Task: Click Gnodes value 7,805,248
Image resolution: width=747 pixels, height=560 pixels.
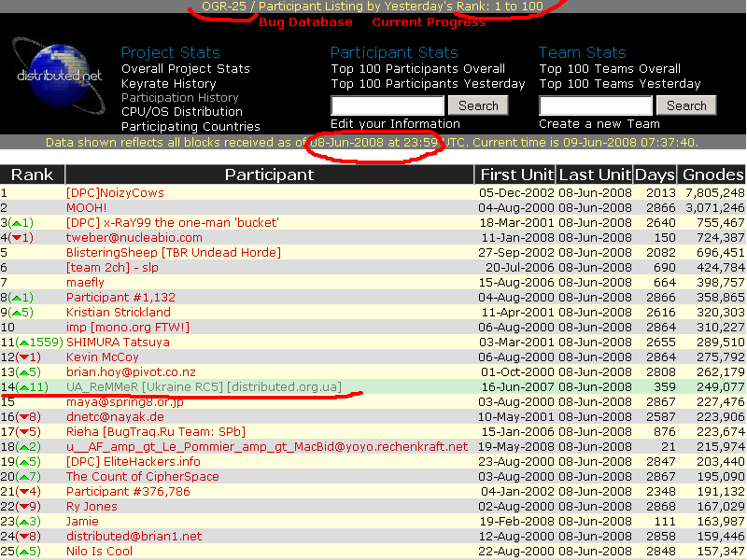Action: tap(714, 193)
